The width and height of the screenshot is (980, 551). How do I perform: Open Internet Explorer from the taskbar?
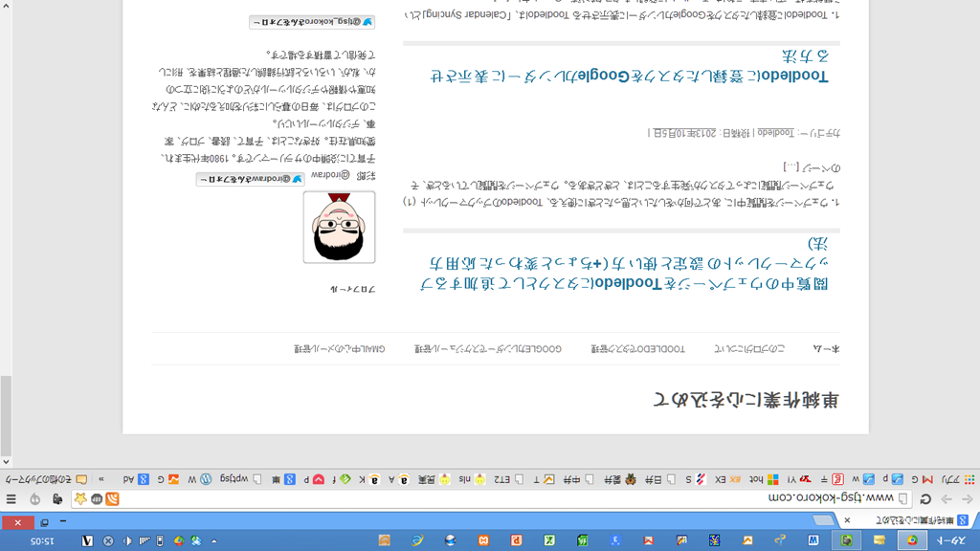[x=417, y=540]
